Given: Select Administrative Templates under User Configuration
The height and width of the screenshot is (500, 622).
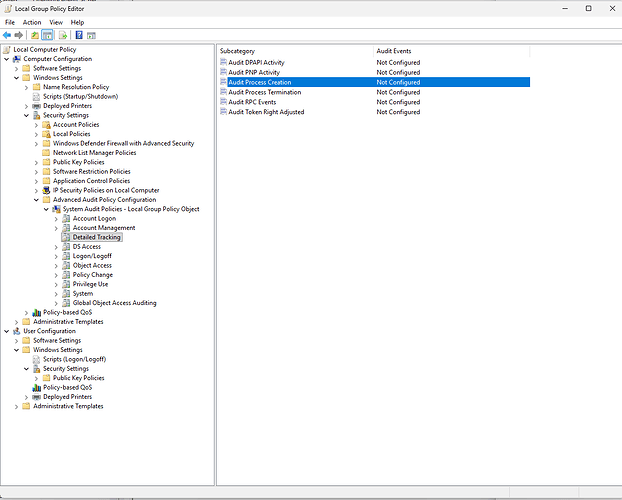Looking at the screenshot, I should (68, 406).
